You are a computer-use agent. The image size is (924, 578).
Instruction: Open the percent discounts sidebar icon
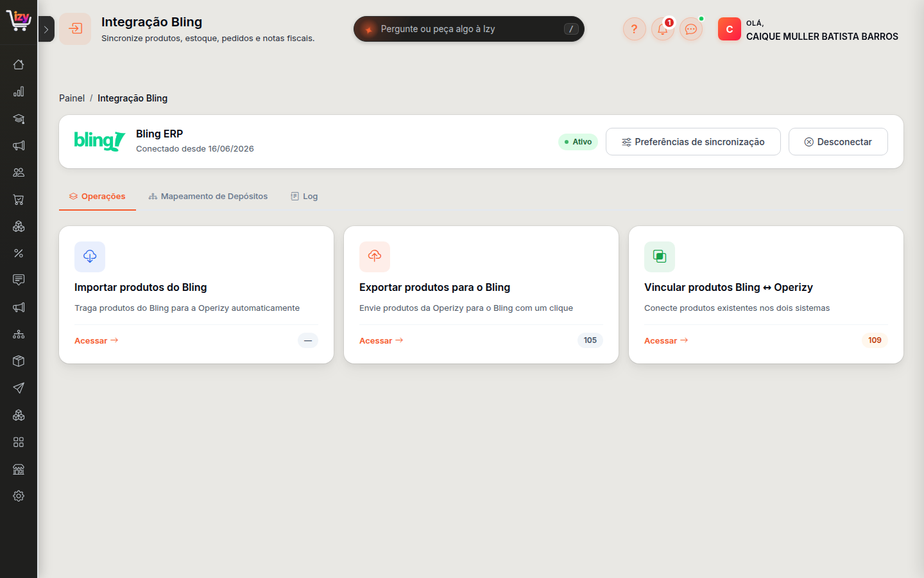tap(19, 254)
